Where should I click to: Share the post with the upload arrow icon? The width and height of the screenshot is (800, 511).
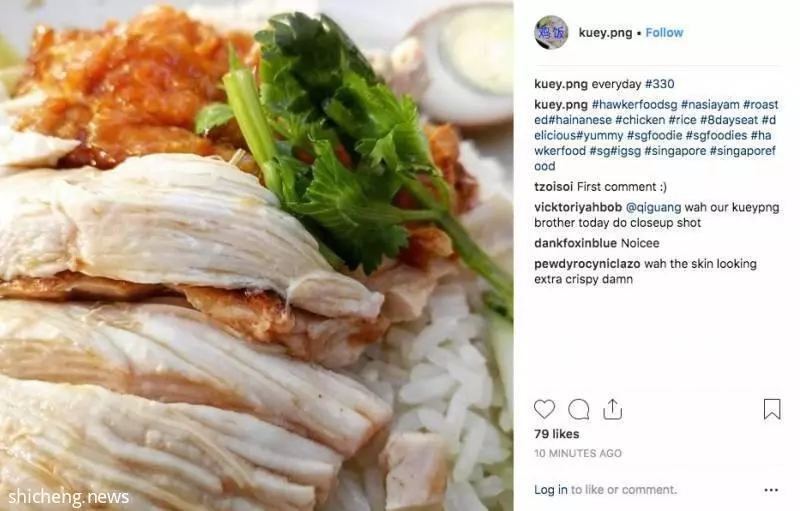(x=612, y=409)
